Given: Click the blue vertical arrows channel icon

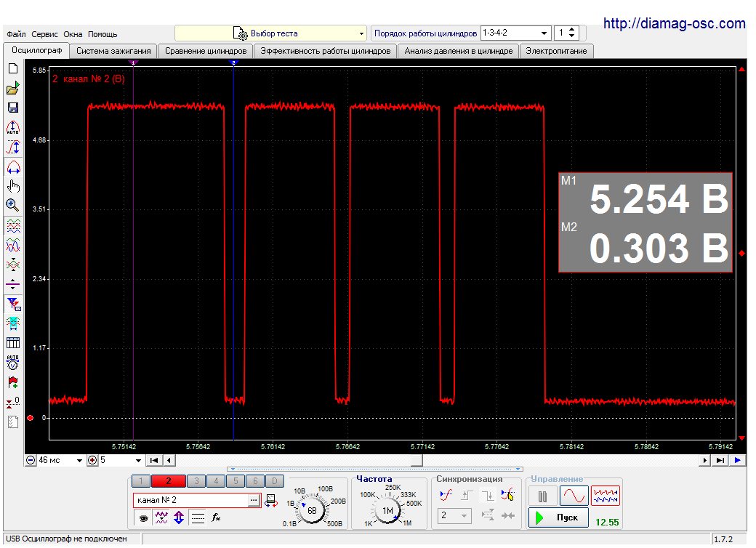Looking at the screenshot, I should (x=179, y=518).
